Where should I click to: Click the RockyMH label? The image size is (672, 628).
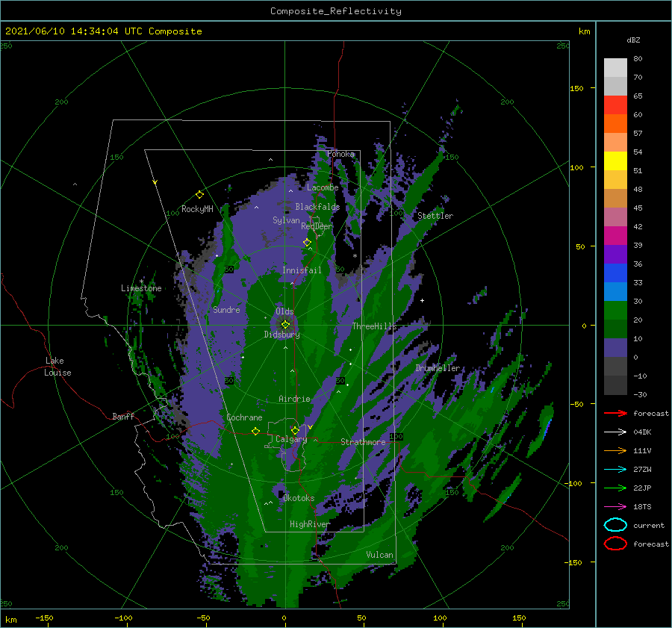tap(197, 209)
